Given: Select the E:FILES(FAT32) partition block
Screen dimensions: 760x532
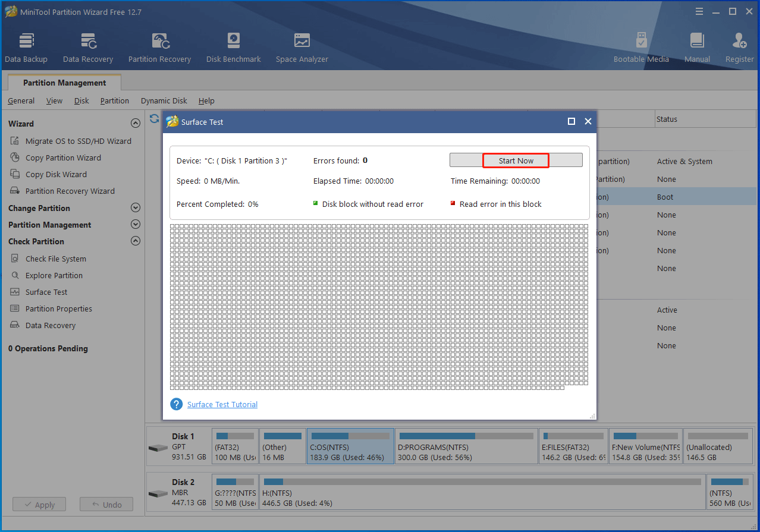Looking at the screenshot, I should (574, 446).
